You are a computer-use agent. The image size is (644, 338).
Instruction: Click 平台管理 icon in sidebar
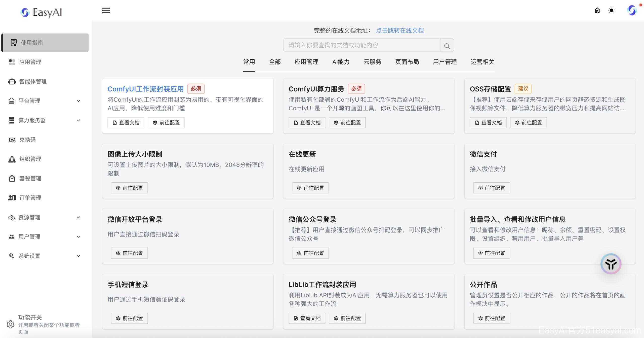pyautogui.click(x=12, y=101)
